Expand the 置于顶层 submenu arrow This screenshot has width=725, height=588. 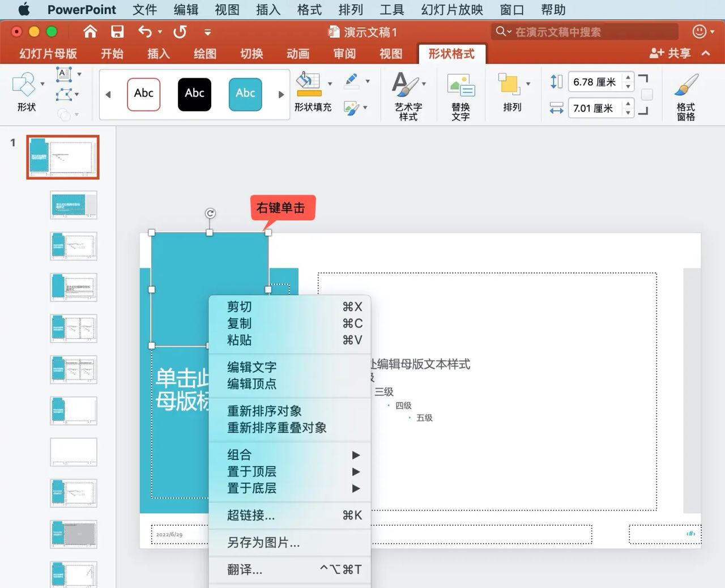pos(356,472)
